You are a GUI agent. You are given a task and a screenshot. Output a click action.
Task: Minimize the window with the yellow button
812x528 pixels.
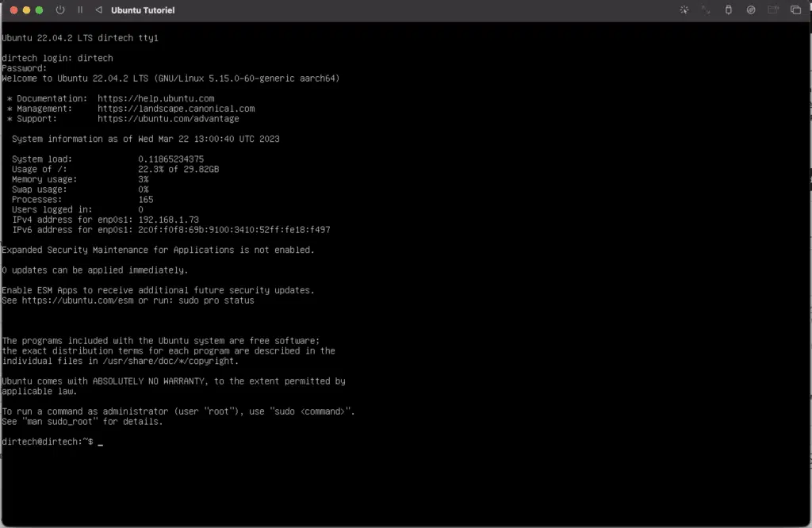[x=26, y=10]
